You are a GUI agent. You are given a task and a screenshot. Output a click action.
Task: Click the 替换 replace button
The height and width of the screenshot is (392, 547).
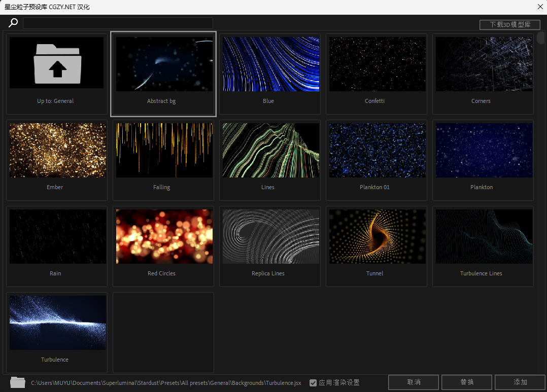467,382
